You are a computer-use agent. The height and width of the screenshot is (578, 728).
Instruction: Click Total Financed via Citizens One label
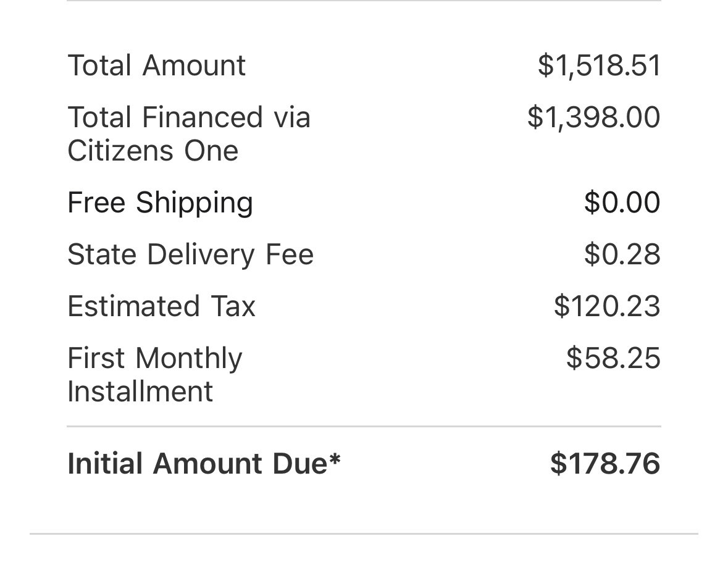click(189, 134)
